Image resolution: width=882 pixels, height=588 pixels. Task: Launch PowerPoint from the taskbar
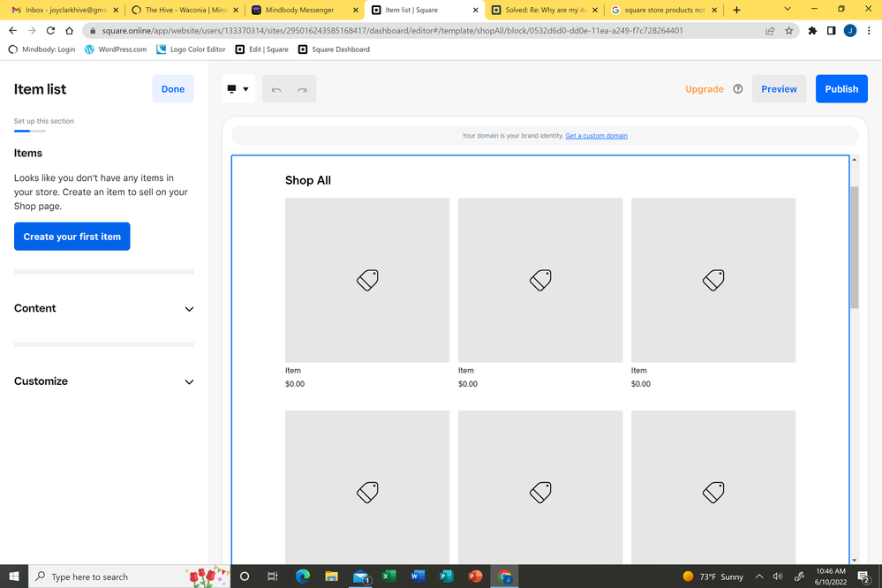[x=475, y=577]
